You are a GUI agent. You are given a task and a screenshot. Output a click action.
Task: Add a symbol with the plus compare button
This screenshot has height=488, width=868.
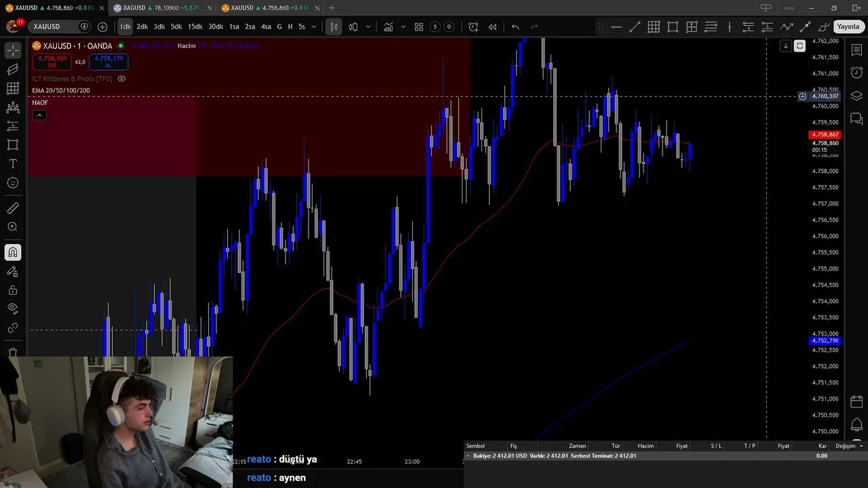pyautogui.click(x=102, y=26)
